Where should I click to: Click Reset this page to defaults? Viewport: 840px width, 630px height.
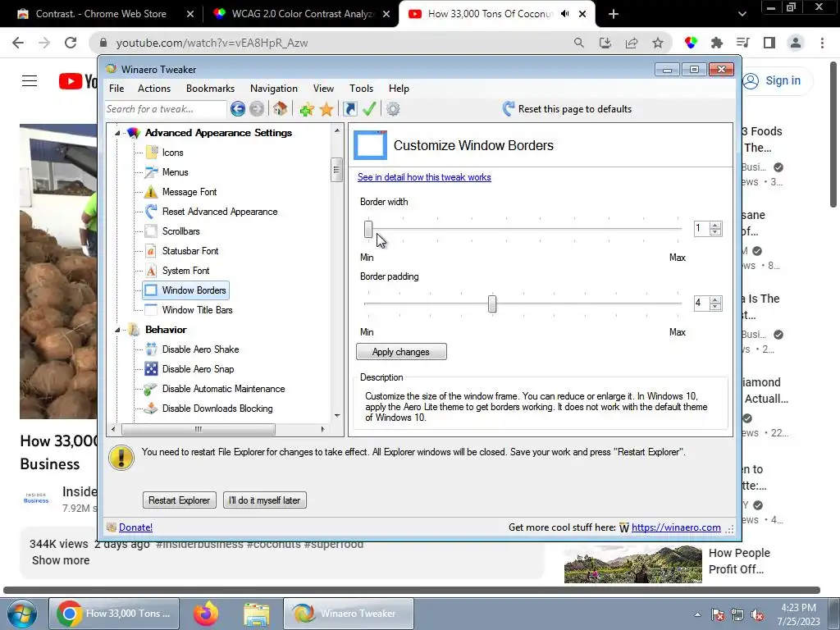pyautogui.click(x=567, y=109)
